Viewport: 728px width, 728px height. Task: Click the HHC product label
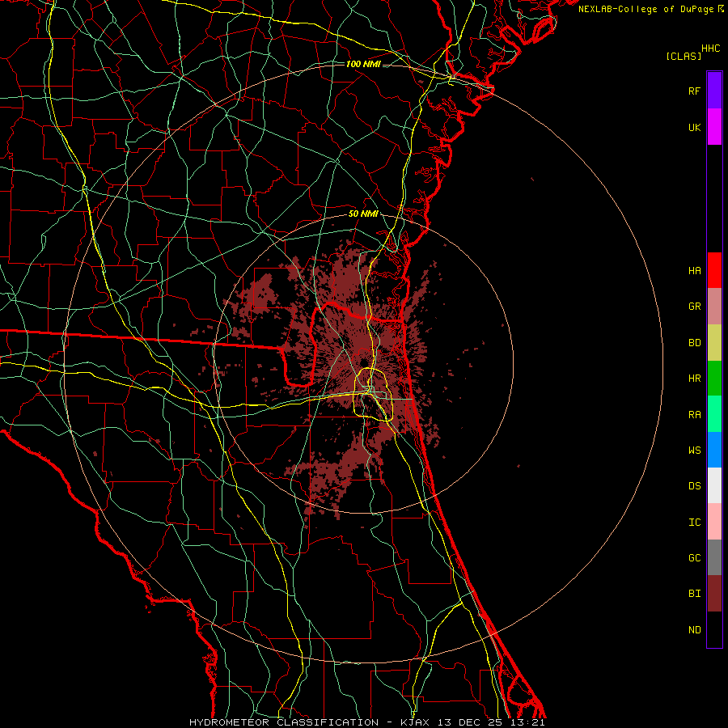click(710, 49)
